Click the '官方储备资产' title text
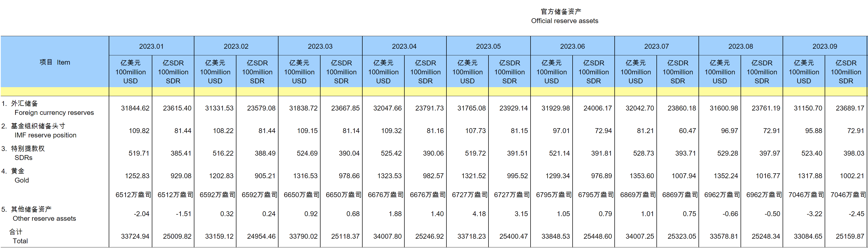 coord(561,12)
